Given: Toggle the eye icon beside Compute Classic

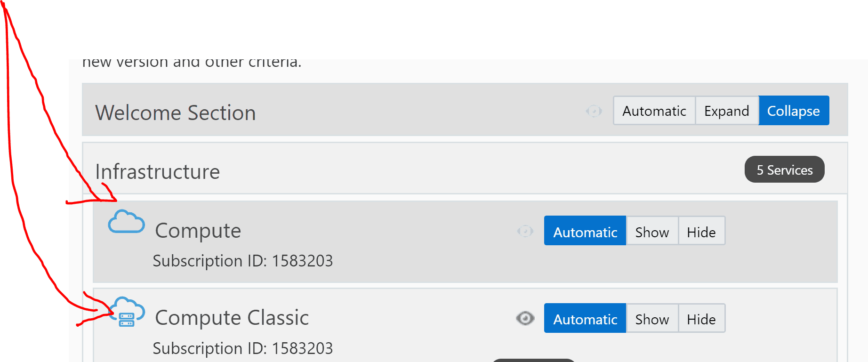Looking at the screenshot, I should (525, 319).
